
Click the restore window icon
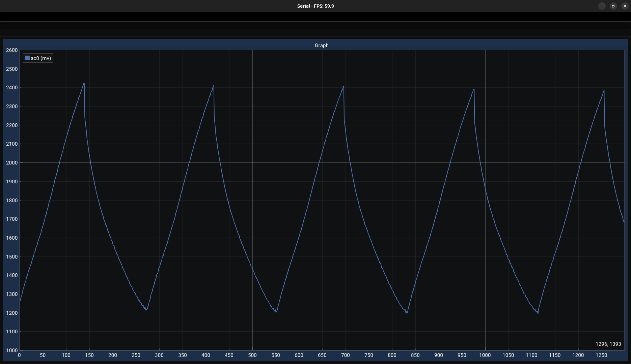[x=613, y=6]
